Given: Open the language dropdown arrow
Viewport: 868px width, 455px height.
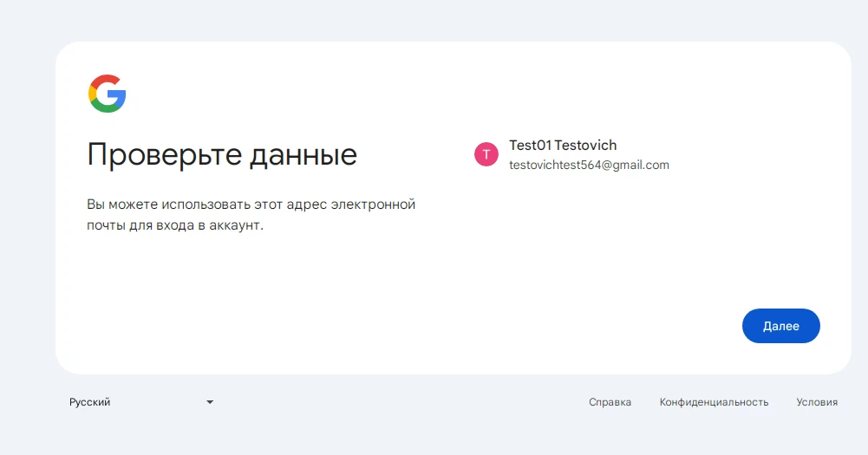Looking at the screenshot, I should coord(210,402).
